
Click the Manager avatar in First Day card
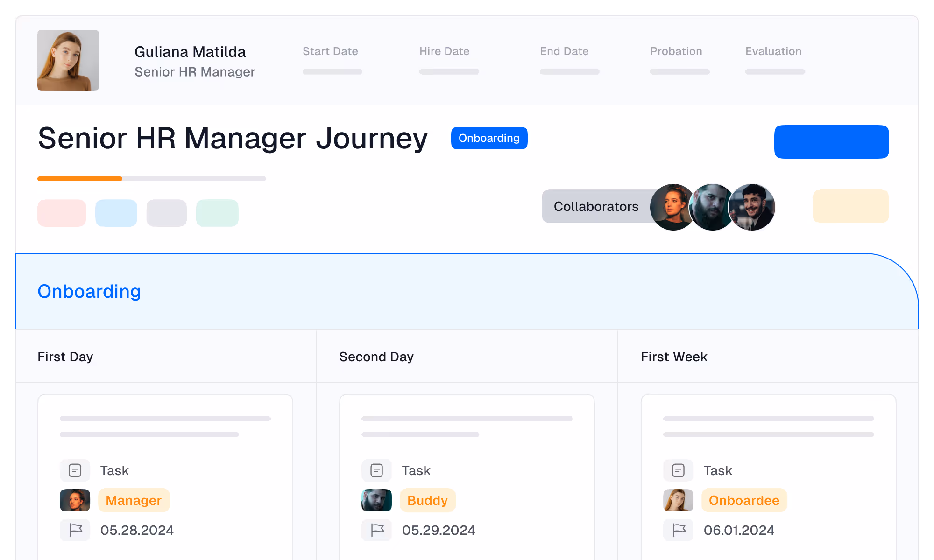tap(75, 500)
